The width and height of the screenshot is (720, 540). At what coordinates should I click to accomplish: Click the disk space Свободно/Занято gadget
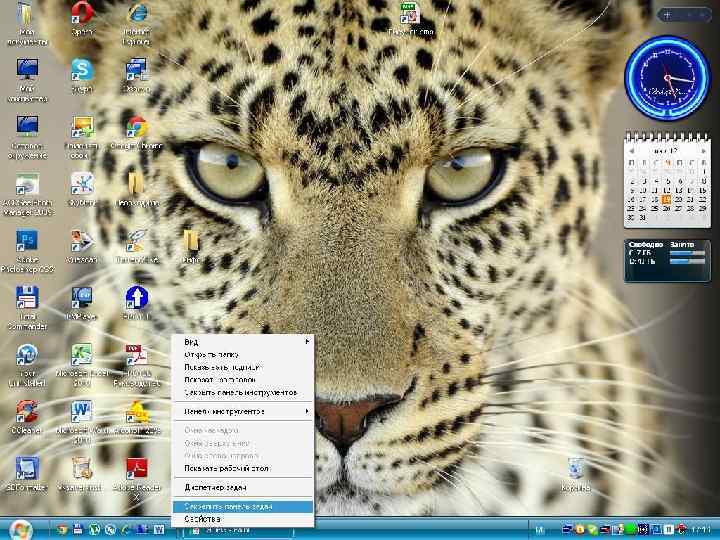point(667,260)
